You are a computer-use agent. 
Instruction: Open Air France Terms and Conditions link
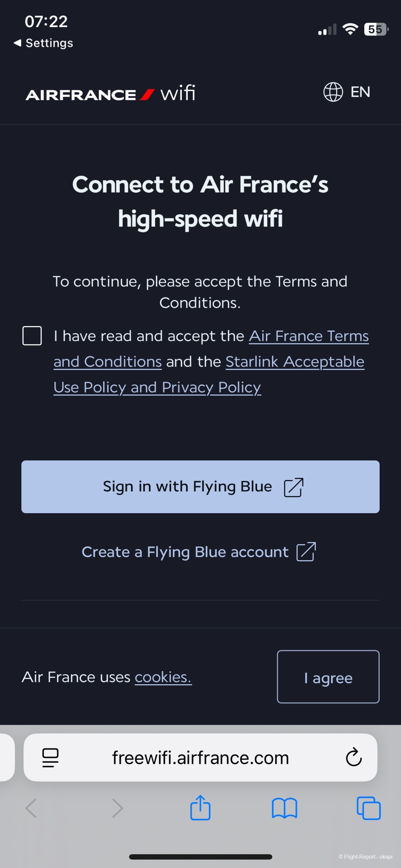click(x=308, y=336)
